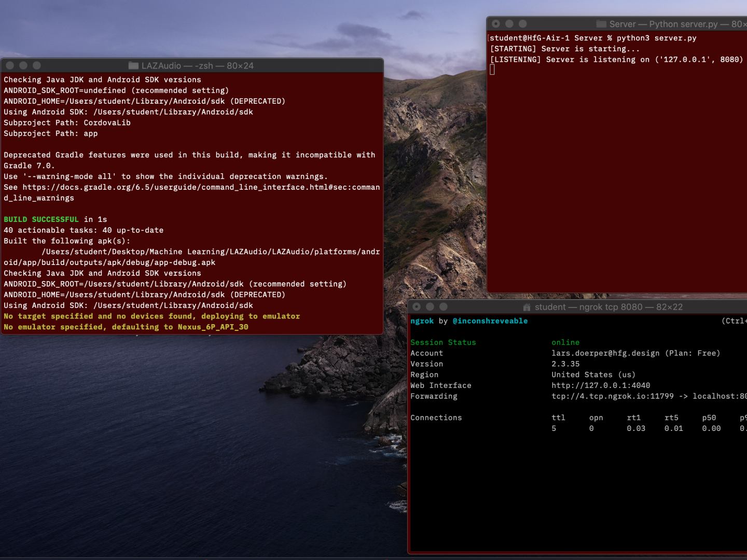Close the LAZAudio terminal window

[x=10, y=65]
